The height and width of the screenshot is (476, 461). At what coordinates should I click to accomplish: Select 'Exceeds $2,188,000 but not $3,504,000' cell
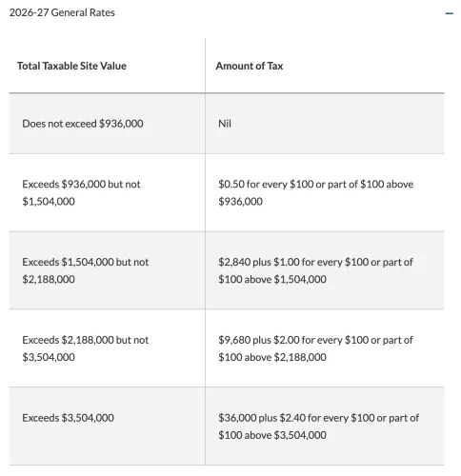108,348
